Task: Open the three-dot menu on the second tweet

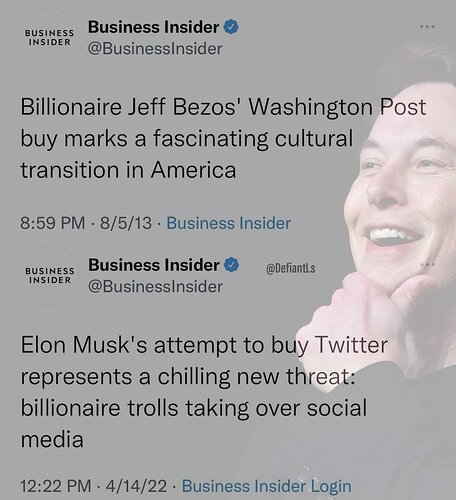Action: pos(427,264)
